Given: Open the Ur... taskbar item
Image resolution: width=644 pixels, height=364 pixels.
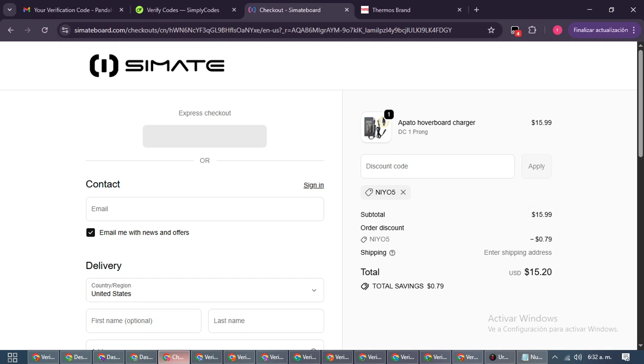Looking at the screenshot, I should (499, 357).
